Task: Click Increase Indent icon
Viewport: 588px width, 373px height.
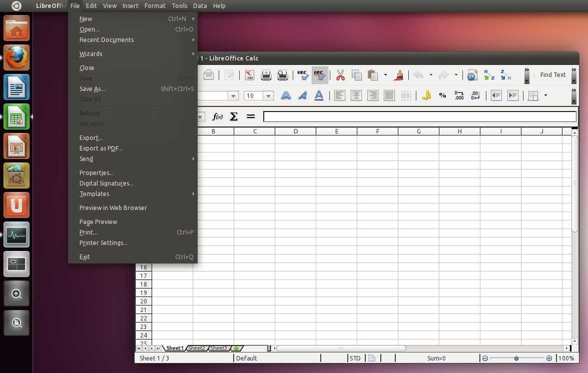Action: 512,96
